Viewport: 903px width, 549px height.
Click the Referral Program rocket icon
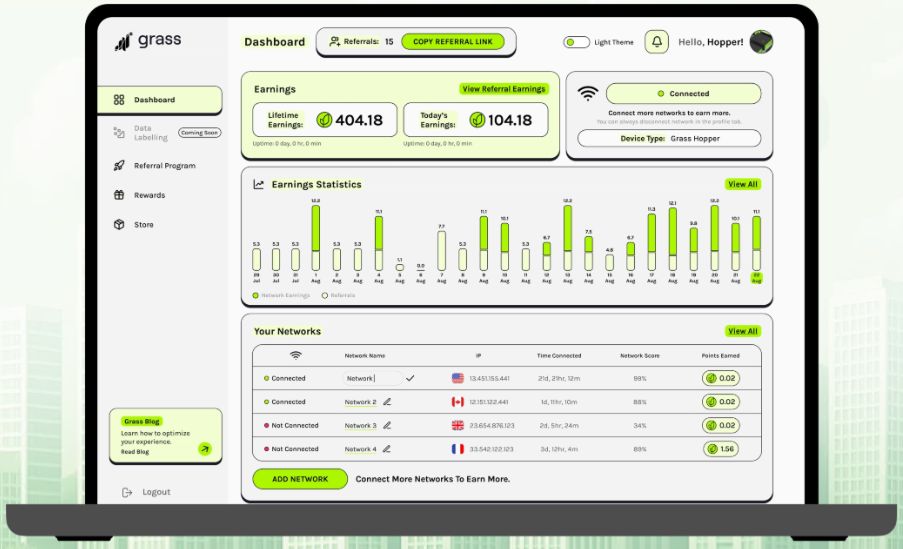click(x=119, y=166)
